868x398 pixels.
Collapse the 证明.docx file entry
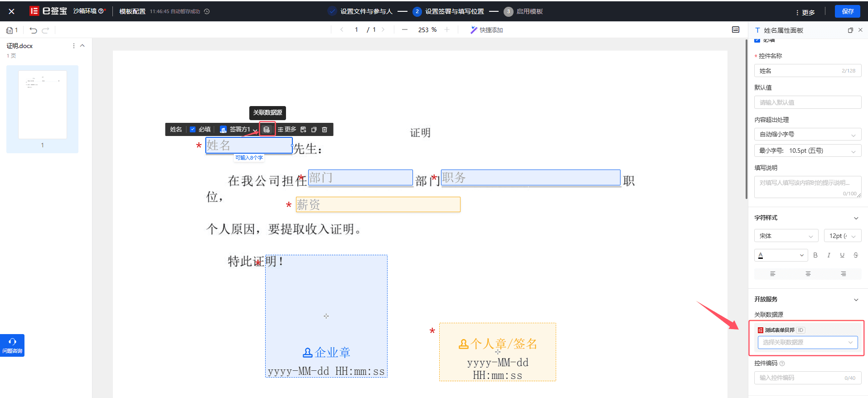(82, 46)
